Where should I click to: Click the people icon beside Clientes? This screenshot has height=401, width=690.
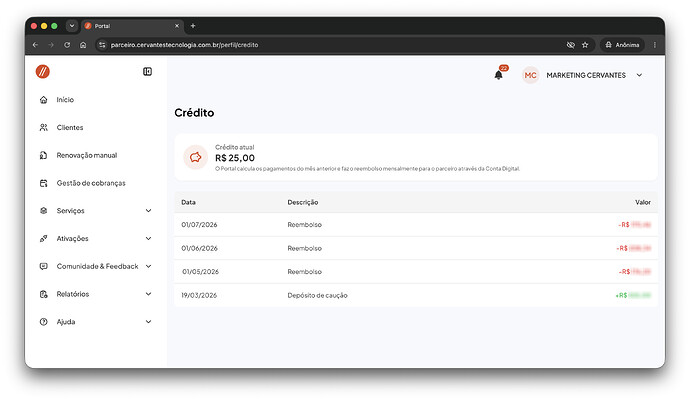click(x=44, y=128)
